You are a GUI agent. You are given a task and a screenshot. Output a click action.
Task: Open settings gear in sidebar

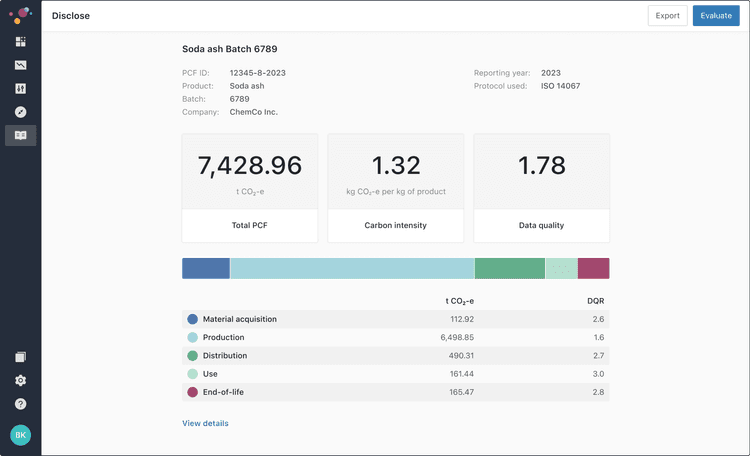coord(20,380)
